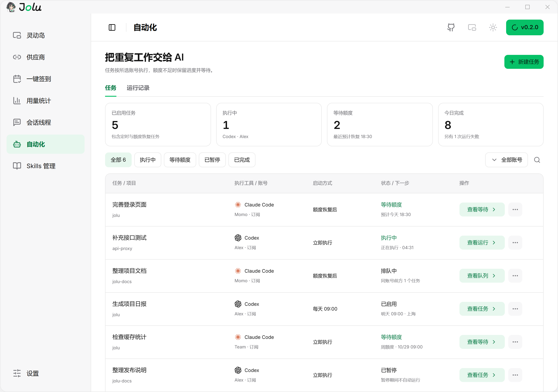Click the 执行中 stat card
This screenshot has height=392, width=558.
pos(269,125)
